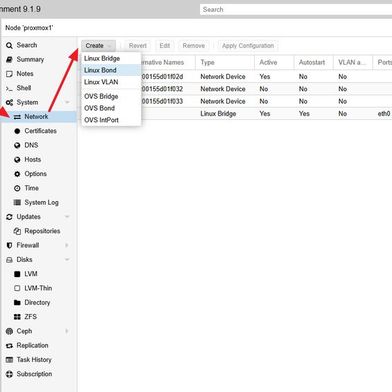
Task: Select the row with 00155d01f033
Action: pyautogui.click(x=235, y=101)
